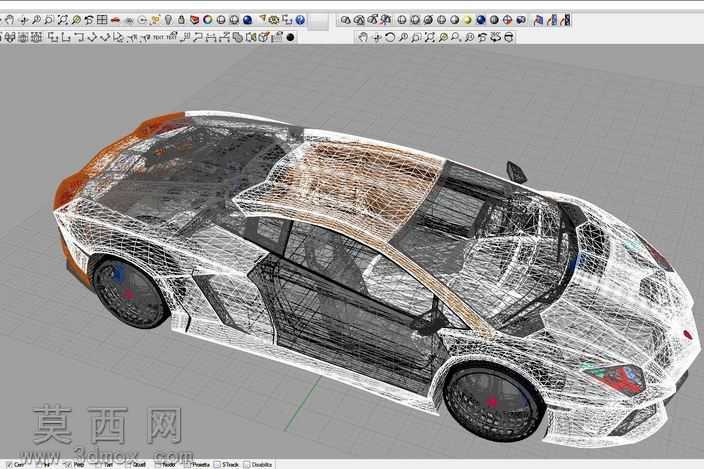The height and width of the screenshot is (469, 704).
Task: Click the orange flag arrow icon
Action: (x=261, y=19)
